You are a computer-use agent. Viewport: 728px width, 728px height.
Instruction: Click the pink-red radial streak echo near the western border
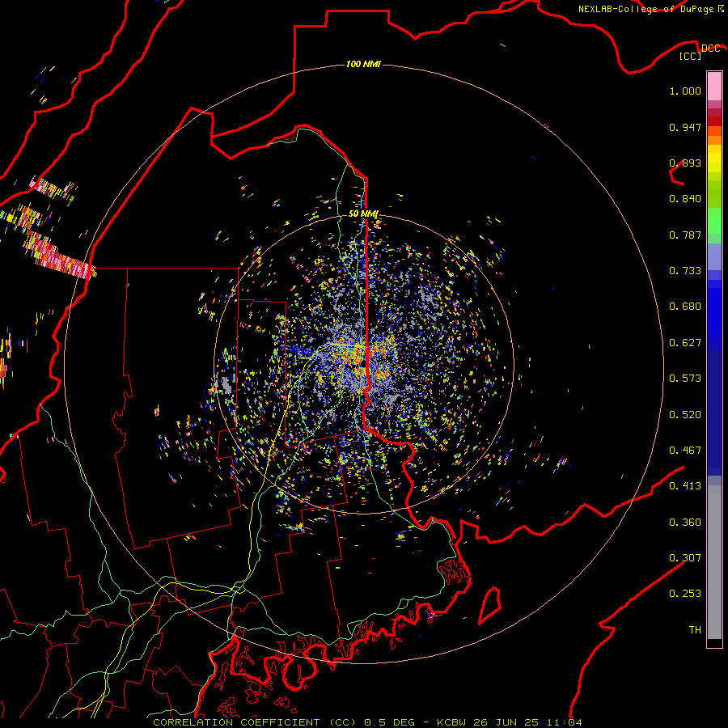pos(58,256)
